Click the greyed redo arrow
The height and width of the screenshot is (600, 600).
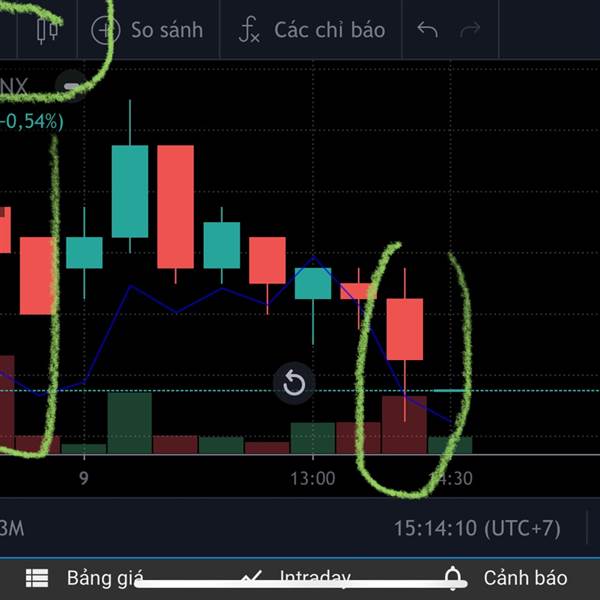click(470, 30)
